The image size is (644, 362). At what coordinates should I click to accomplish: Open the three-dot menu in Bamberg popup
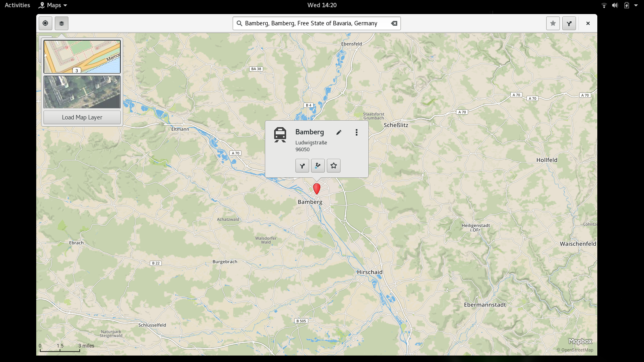[356, 132]
